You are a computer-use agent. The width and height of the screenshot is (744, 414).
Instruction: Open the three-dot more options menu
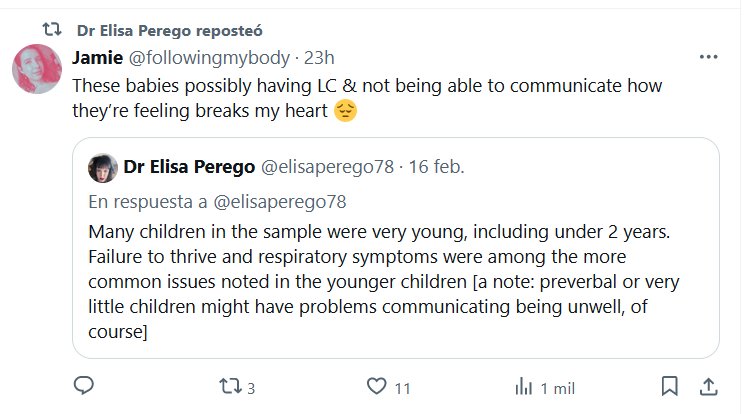(709, 56)
